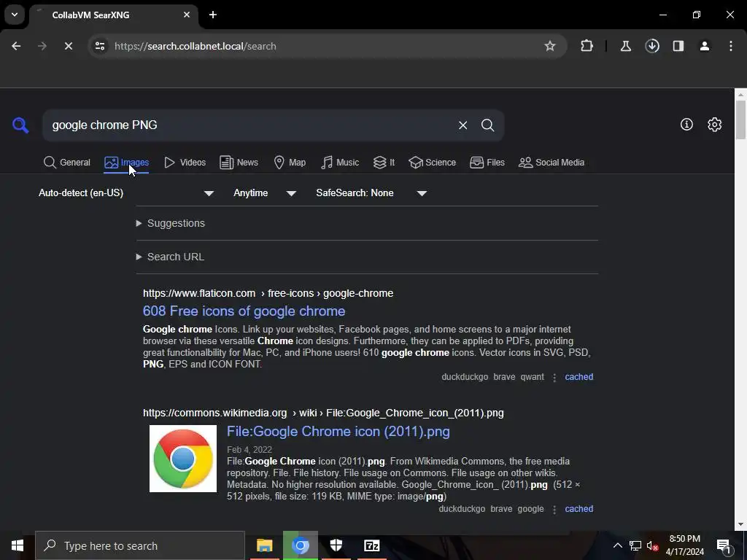Click 'google' engine label on wikimedia result
This screenshot has height=560, width=747.
click(530, 508)
